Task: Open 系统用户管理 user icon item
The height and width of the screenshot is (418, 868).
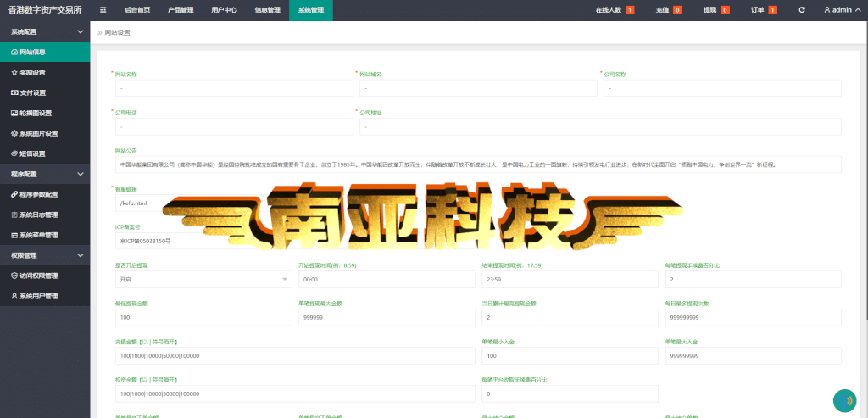Action: click(45, 296)
